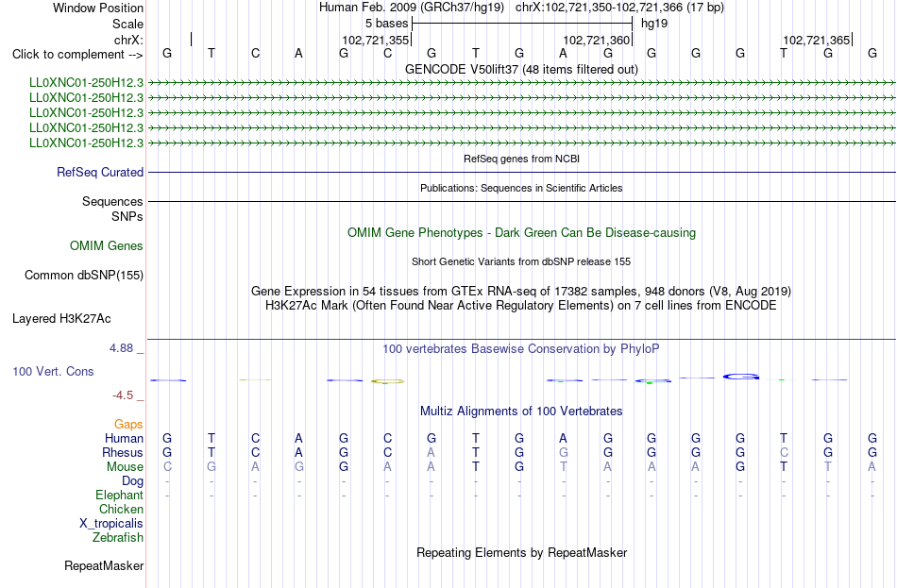Click the X_tropicalis alignment row label

(x=111, y=524)
